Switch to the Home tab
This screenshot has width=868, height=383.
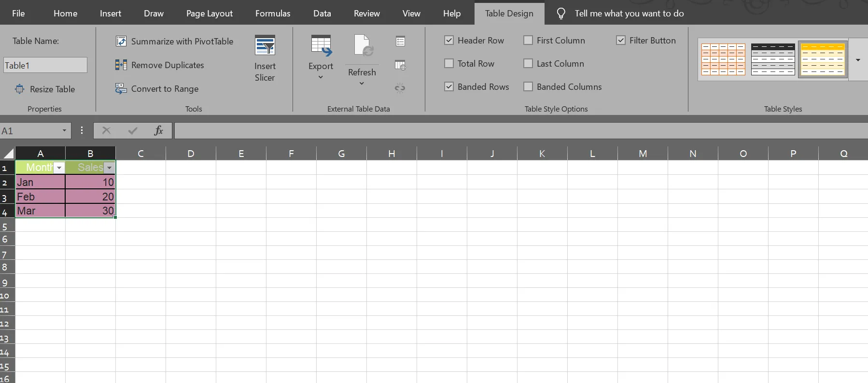tap(66, 14)
